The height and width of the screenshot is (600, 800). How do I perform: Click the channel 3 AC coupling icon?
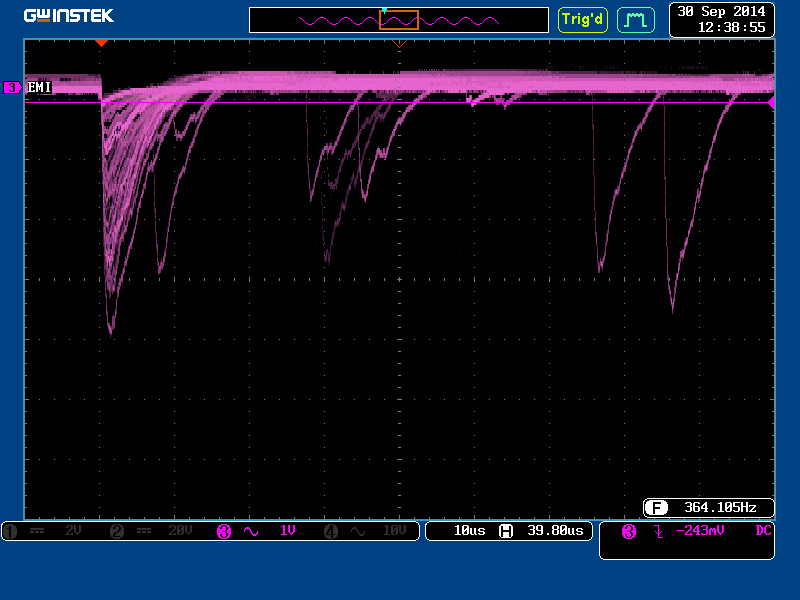[251, 532]
